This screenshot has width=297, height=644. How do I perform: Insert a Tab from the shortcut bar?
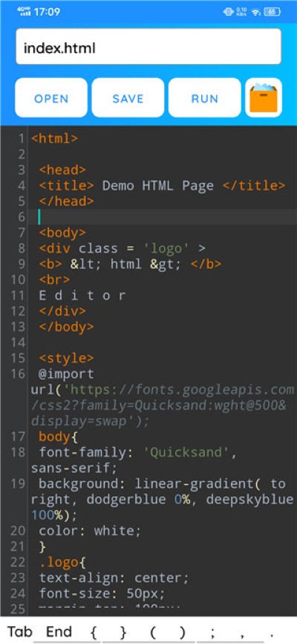tap(20, 631)
